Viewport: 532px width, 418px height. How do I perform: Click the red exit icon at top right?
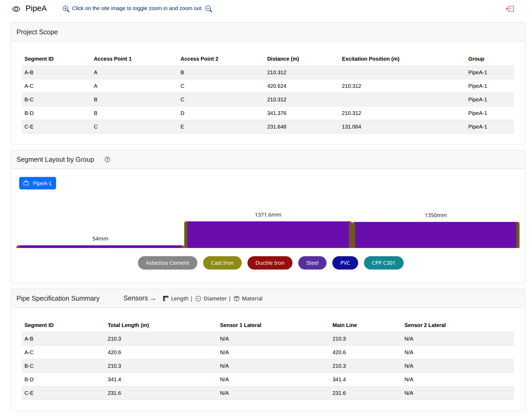[510, 9]
